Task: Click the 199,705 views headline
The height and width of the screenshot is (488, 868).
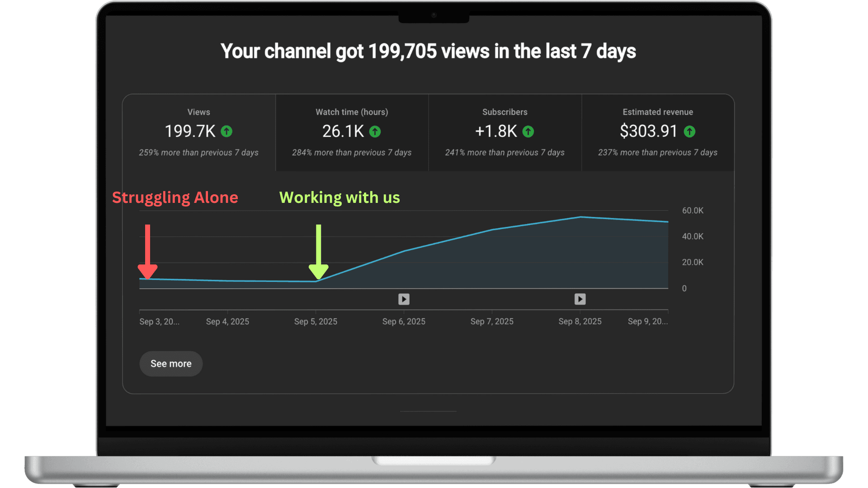Action: point(428,51)
